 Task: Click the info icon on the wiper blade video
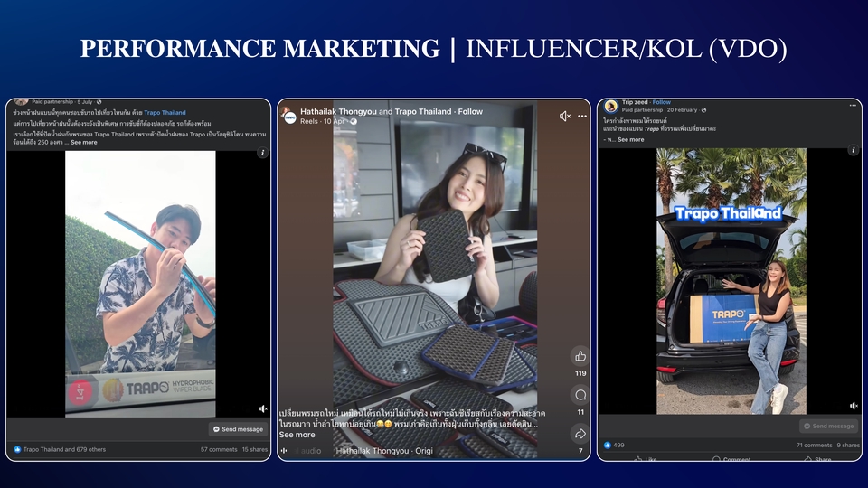(263, 152)
